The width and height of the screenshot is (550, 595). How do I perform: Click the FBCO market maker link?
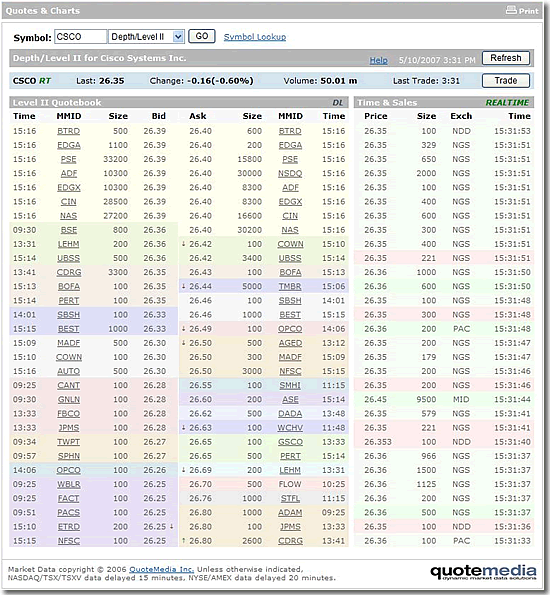coord(68,414)
